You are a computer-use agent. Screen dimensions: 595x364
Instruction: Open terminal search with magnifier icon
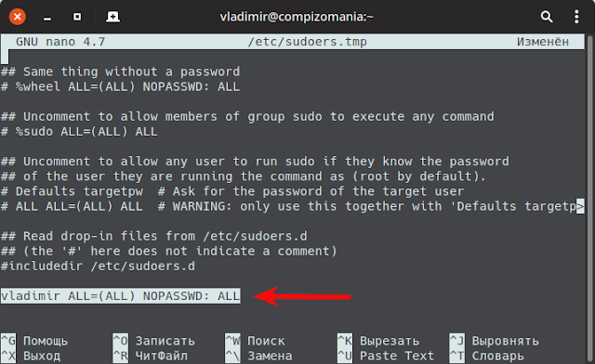click(x=547, y=17)
